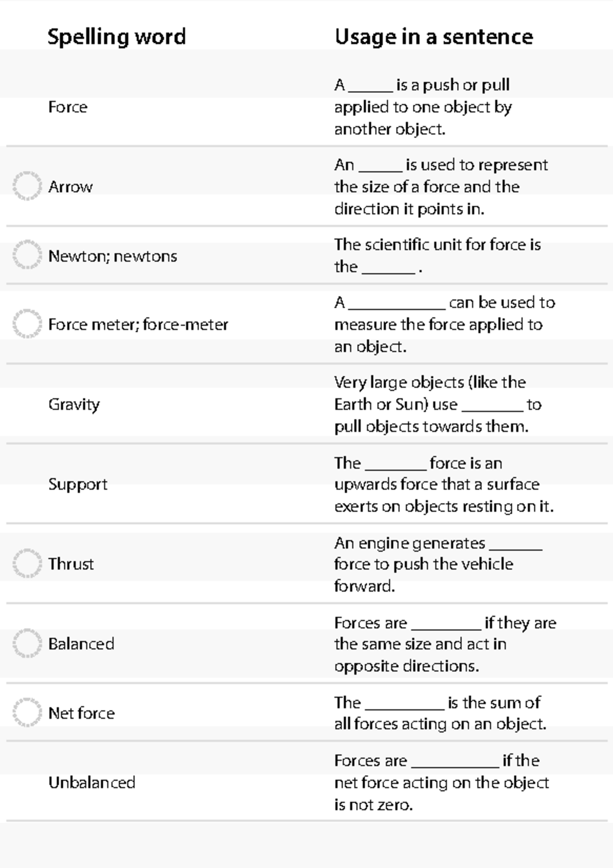
Task: Tick the circle beside Force meter; force-meter
Action: tap(27, 324)
